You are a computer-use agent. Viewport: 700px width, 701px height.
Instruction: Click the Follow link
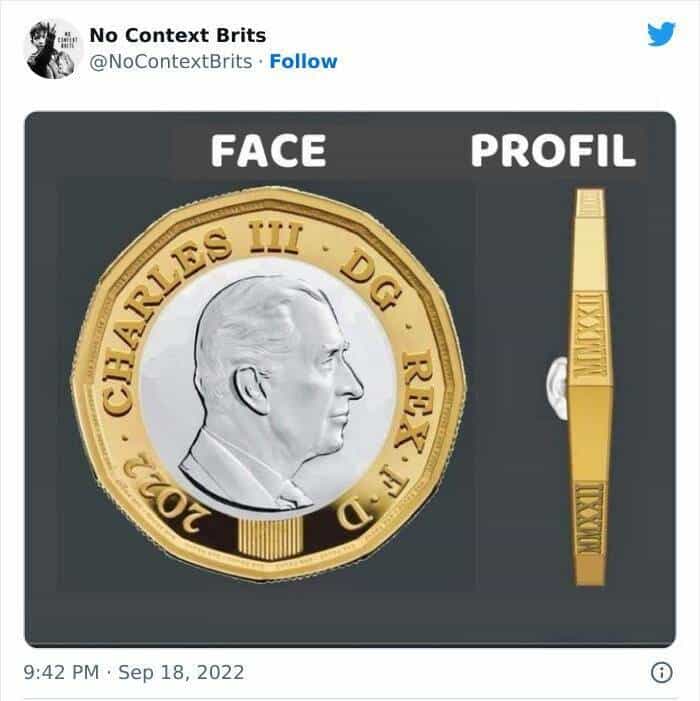click(x=303, y=61)
